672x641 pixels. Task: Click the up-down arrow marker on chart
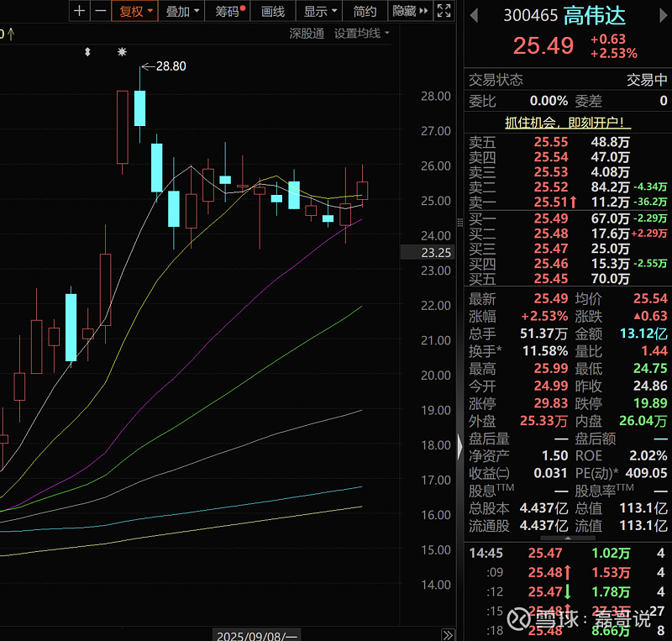point(87,52)
